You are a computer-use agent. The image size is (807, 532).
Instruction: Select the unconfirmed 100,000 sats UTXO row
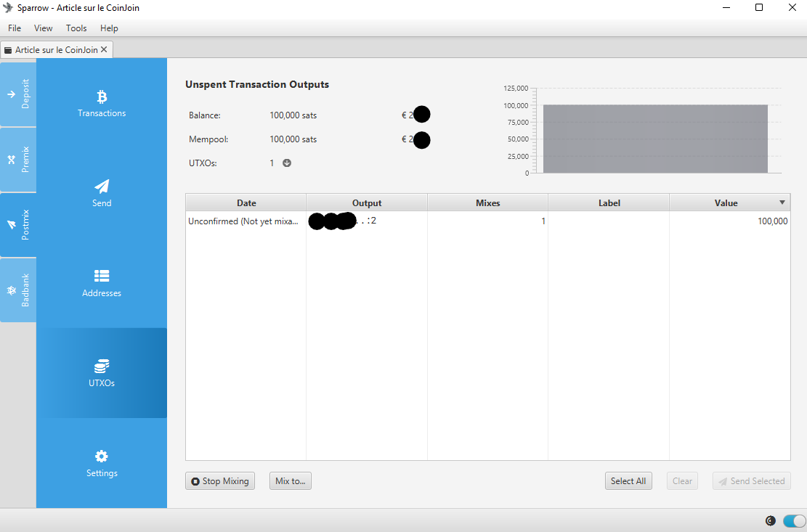(x=487, y=221)
